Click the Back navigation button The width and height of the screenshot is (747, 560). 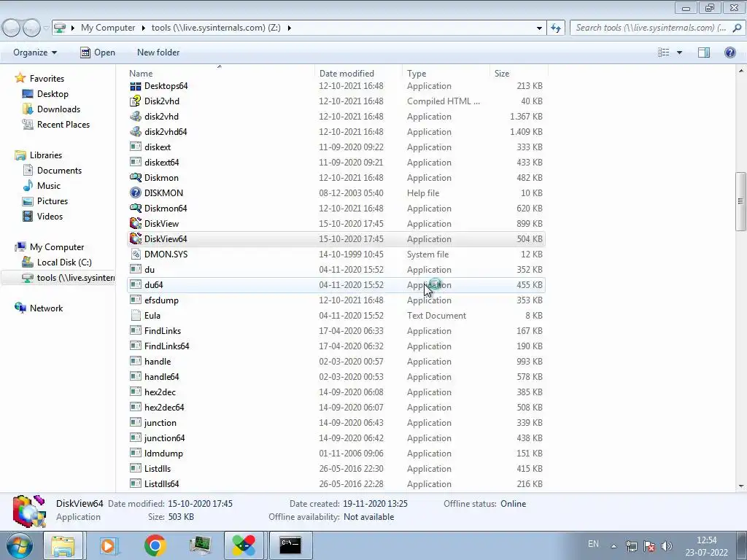[x=12, y=28]
